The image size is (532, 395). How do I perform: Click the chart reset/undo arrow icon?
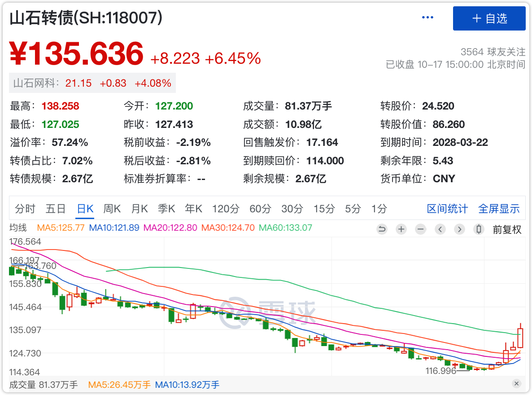coord(382,229)
